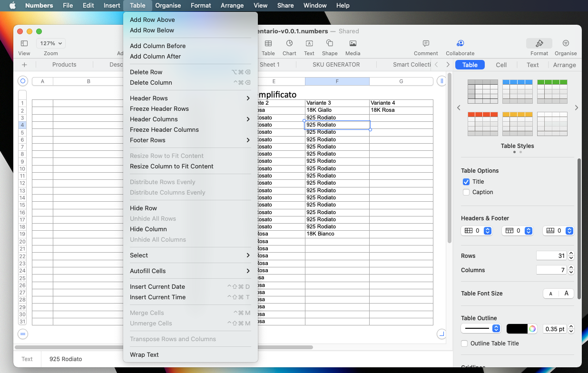Image resolution: width=588 pixels, height=373 pixels.
Task: Open the Organise menu in menu bar
Action: 168,6
